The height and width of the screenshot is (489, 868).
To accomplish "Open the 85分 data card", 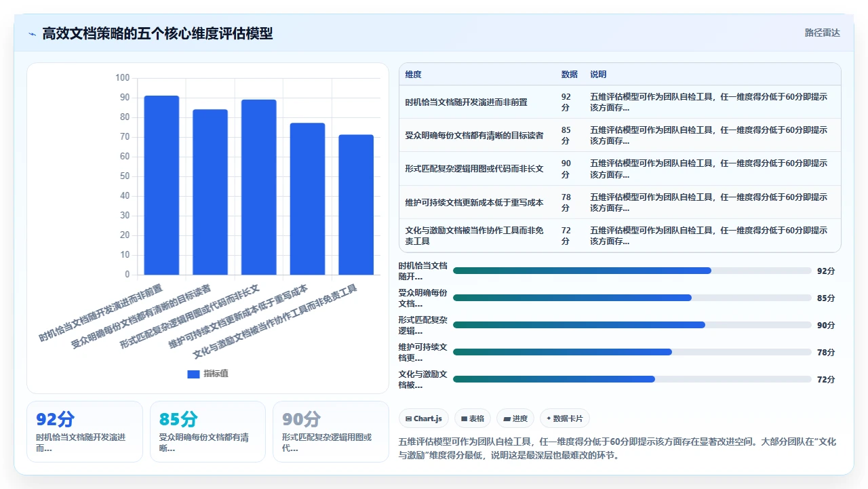I will click(208, 431).
